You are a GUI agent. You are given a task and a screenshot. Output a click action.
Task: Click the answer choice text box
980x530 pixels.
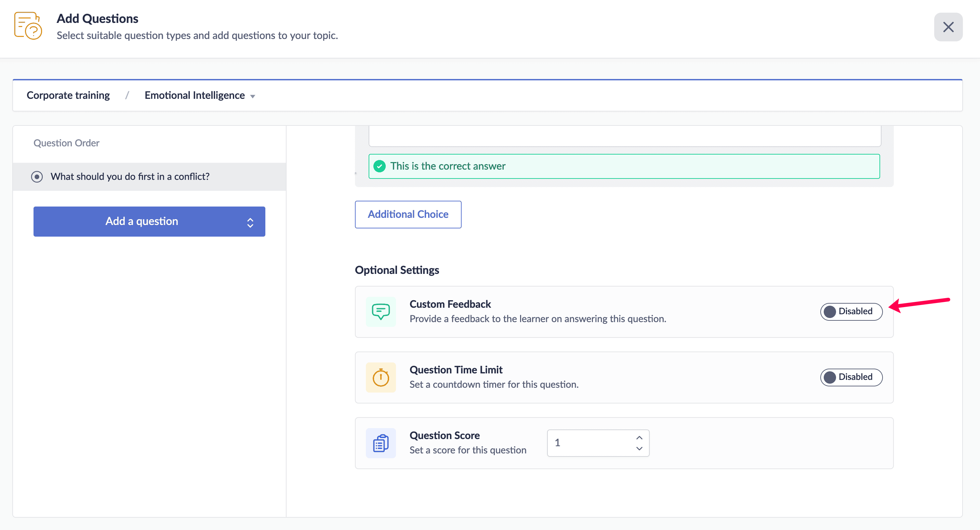[x=624, y=136]
